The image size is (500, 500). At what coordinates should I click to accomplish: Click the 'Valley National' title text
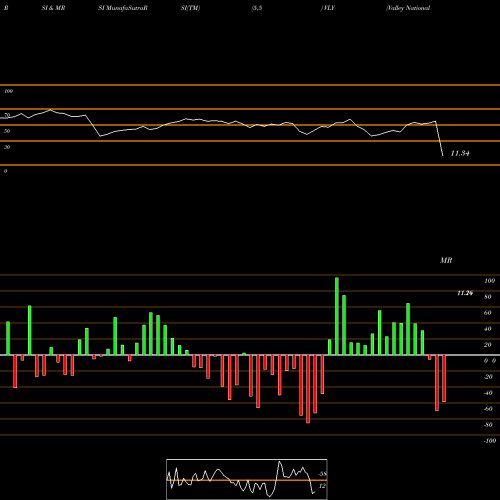click(x=408, y=8)
